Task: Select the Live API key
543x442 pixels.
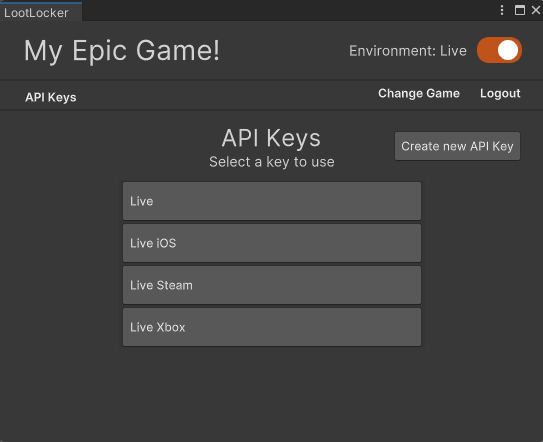Action: pos(272,201)
